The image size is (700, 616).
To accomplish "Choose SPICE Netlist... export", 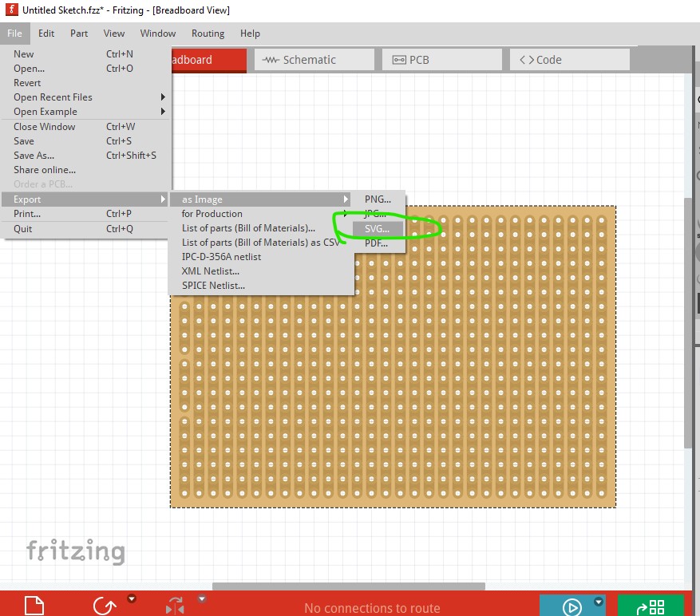I will [x=213, y=285].
